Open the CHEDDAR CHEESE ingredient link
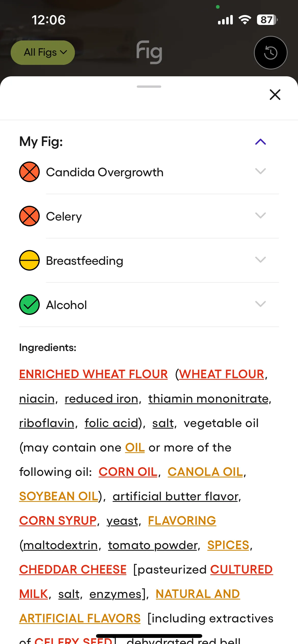Screen dimensions: 298x644 [73, 569]
